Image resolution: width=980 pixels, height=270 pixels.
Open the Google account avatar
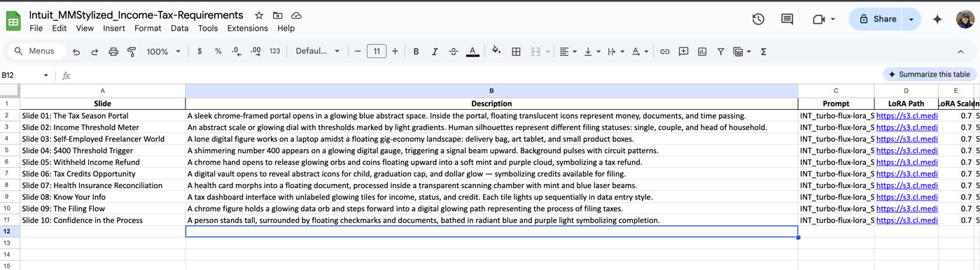(x=965, y=20)
